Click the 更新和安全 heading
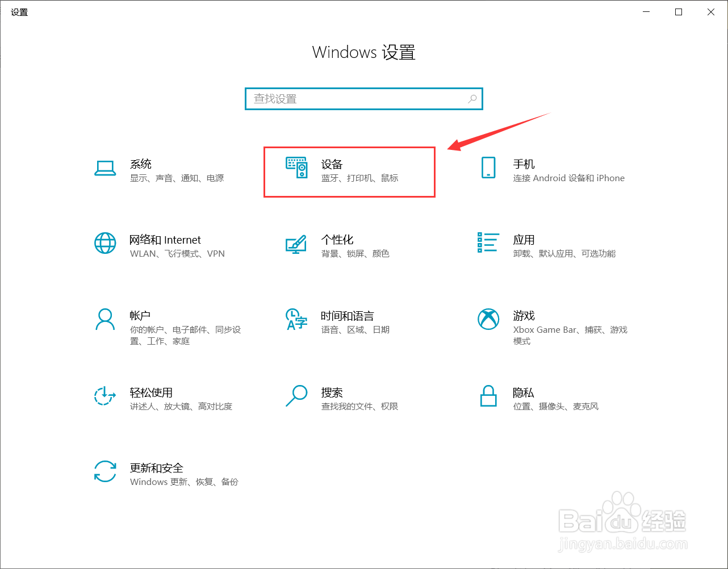The height and width of the screenshot is (569, 728). click(157, 468)
